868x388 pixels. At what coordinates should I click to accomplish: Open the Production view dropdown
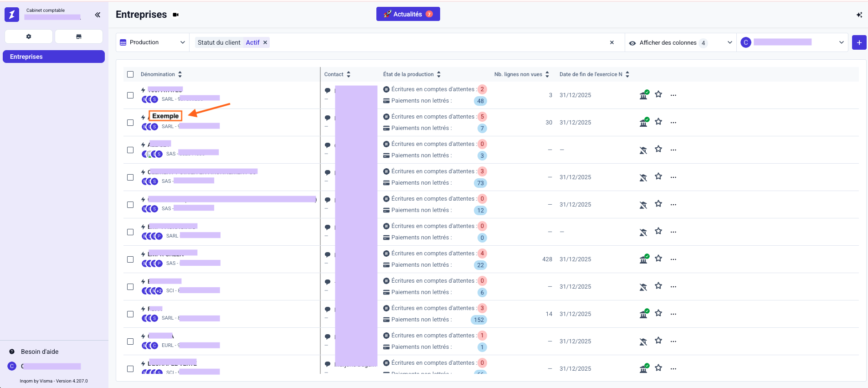(153, 42)
